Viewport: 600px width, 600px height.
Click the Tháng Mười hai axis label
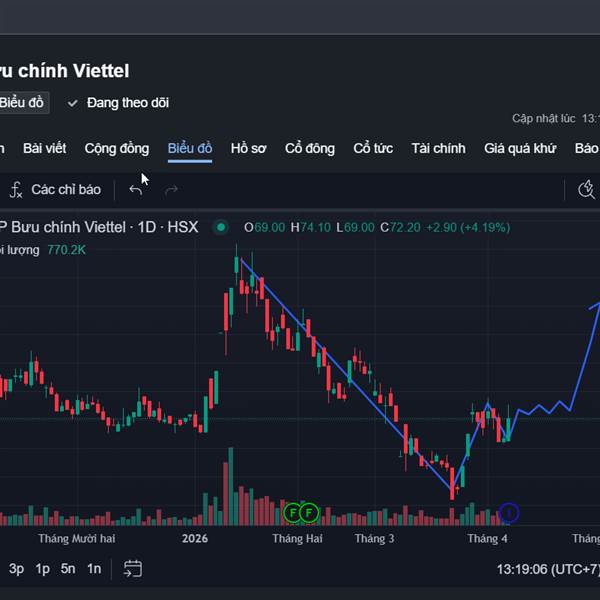(77, 539)
